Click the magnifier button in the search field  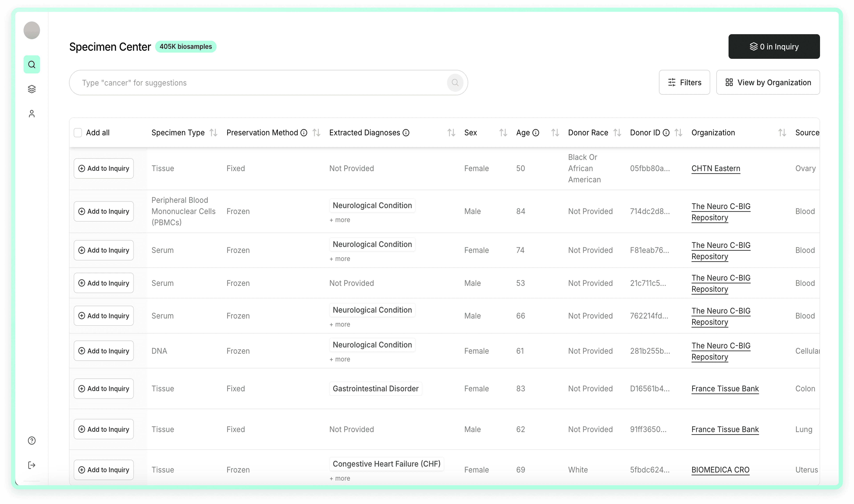pyautogui.click(x=455, y=82)
